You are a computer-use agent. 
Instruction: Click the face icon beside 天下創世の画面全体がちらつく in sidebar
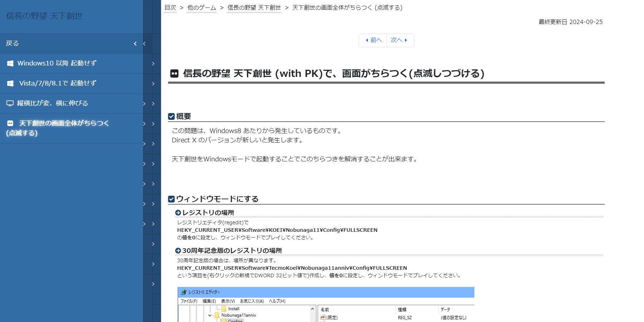point(10,123)
